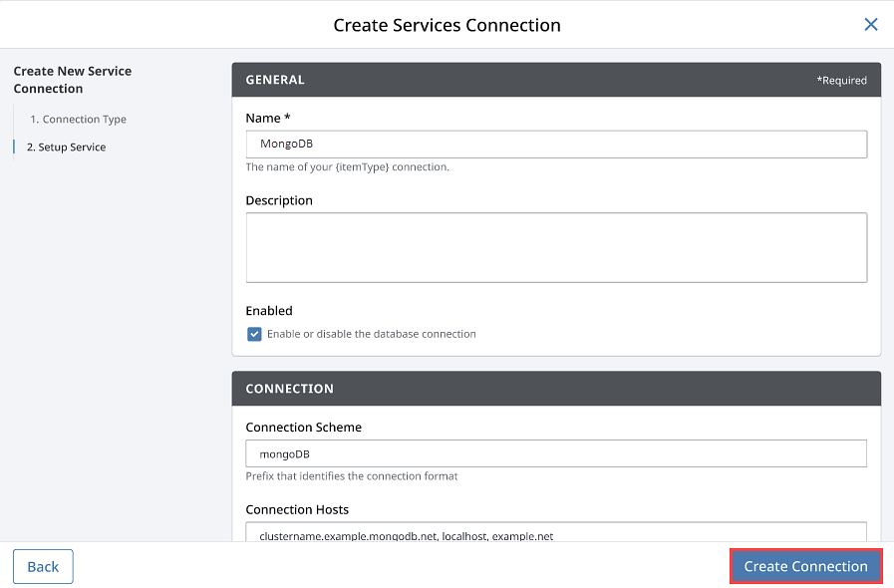This screenshot has height=588, width=894.
Task: Click the CONNECTION section header
Action: tap(556, 389)
